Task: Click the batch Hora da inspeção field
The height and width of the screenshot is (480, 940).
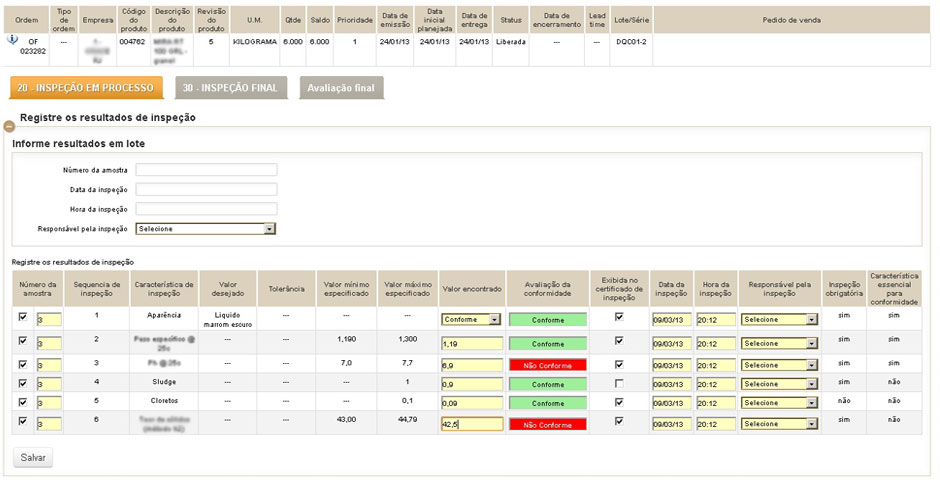Action: point(206,209)
